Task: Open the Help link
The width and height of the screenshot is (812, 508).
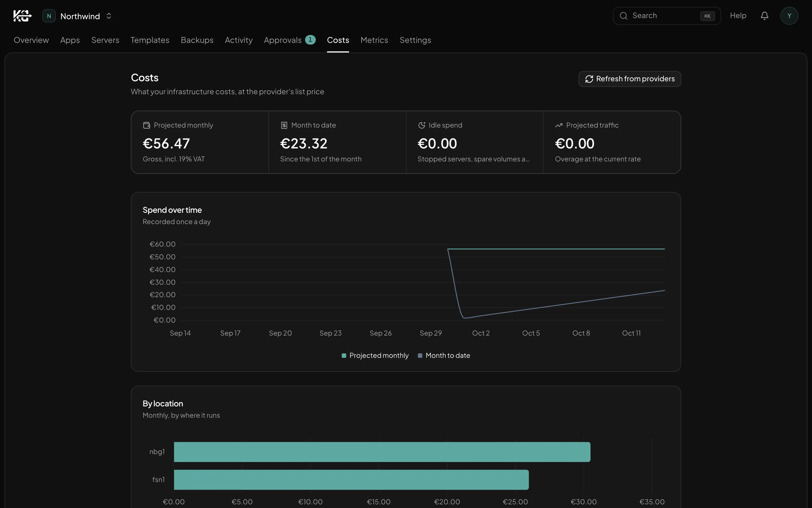Action: point(738,16)
